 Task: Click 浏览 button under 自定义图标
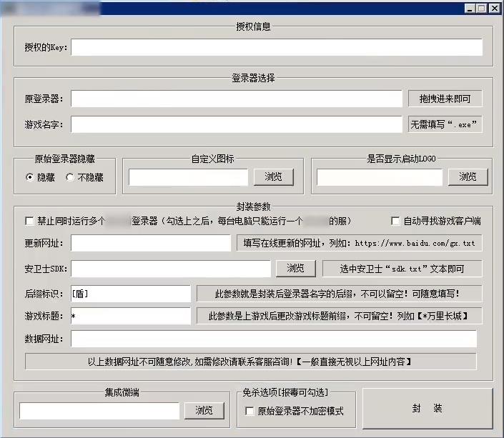coord(273,176)
